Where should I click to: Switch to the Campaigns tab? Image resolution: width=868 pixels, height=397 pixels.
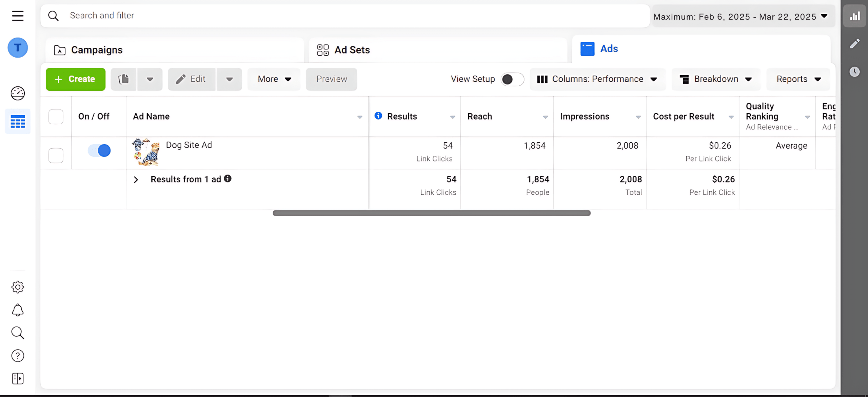97,50
